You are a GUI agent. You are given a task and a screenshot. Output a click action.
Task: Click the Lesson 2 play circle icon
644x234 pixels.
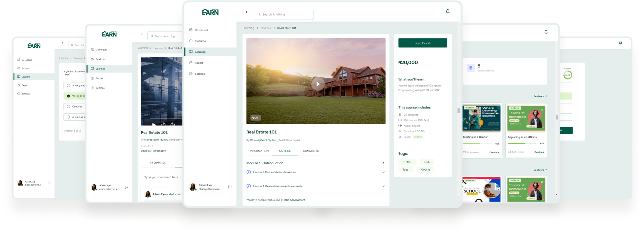pyautogui.click(x=248, y=186)
